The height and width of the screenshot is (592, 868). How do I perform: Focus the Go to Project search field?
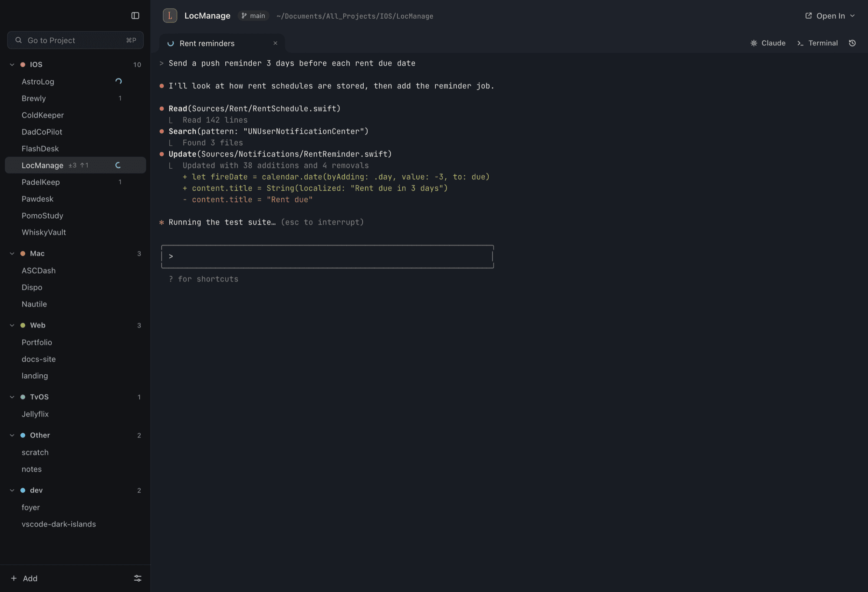(x=76, y=40)
